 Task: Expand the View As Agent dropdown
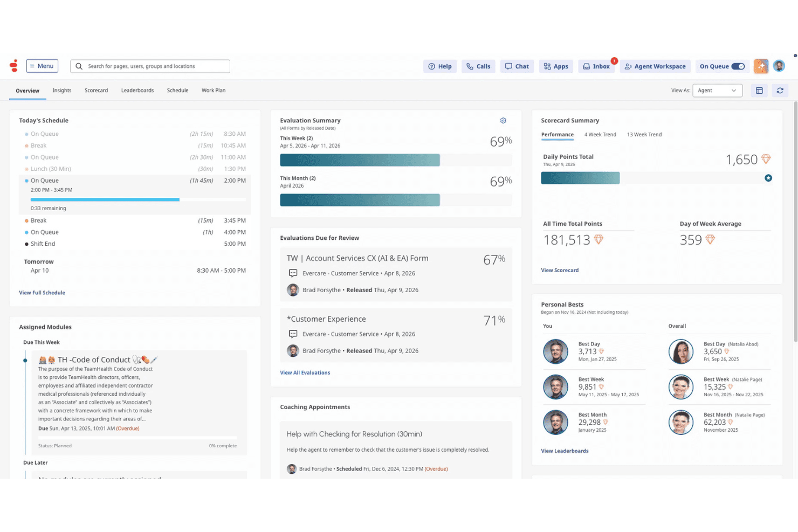point(717,91)
